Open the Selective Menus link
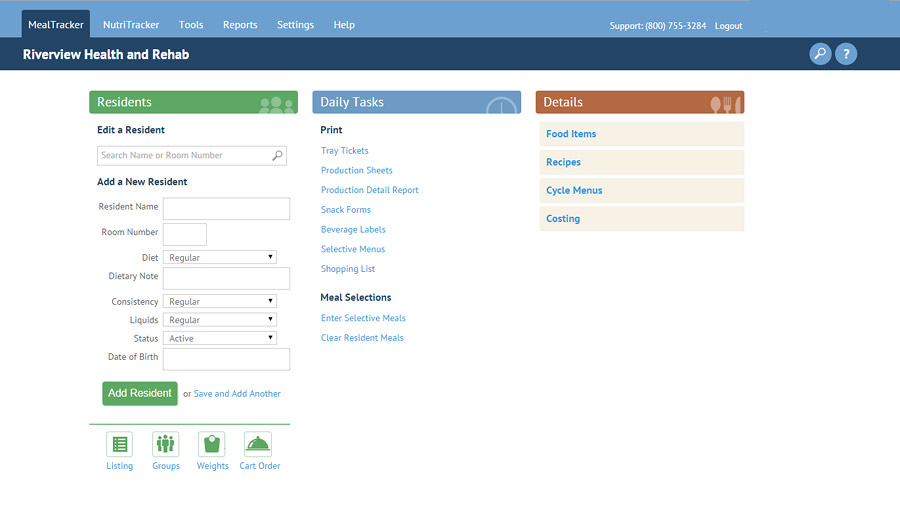This screenshot has height=509, width=900. 353,249
